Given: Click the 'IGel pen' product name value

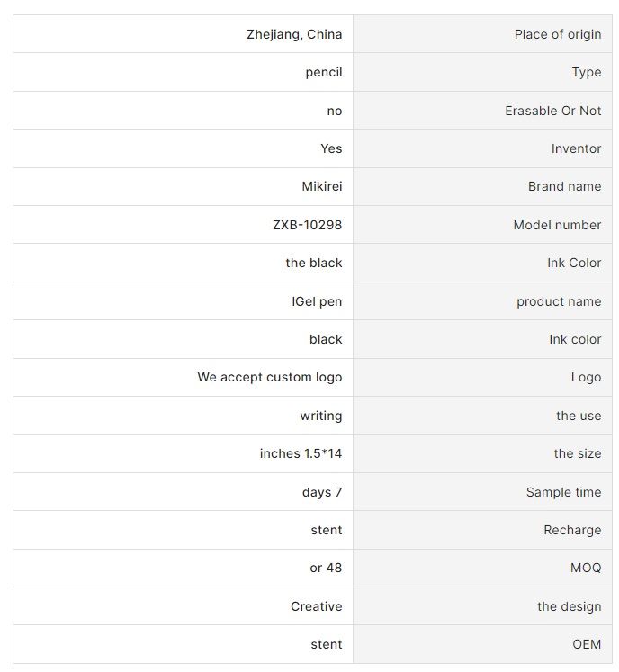Looking at the screenshot, I should click(x=317, y=301).
